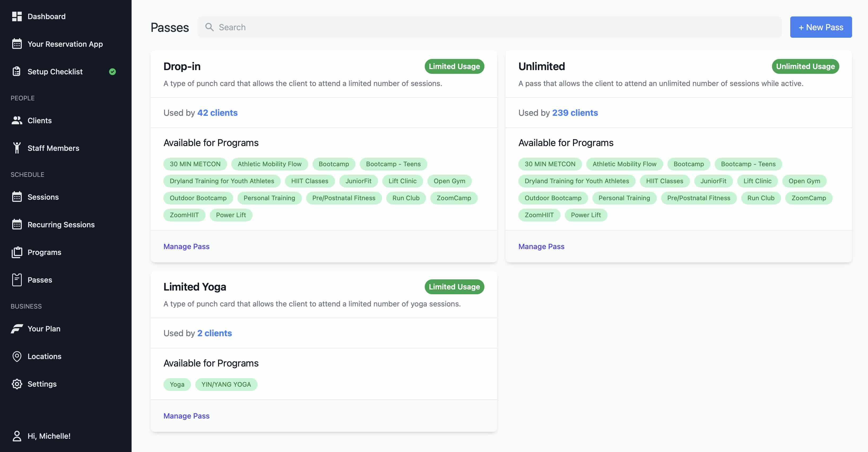Viewport: 868px width, 452px height.
Task: Open the Settings gear icon
Action: tap(17, 384)
